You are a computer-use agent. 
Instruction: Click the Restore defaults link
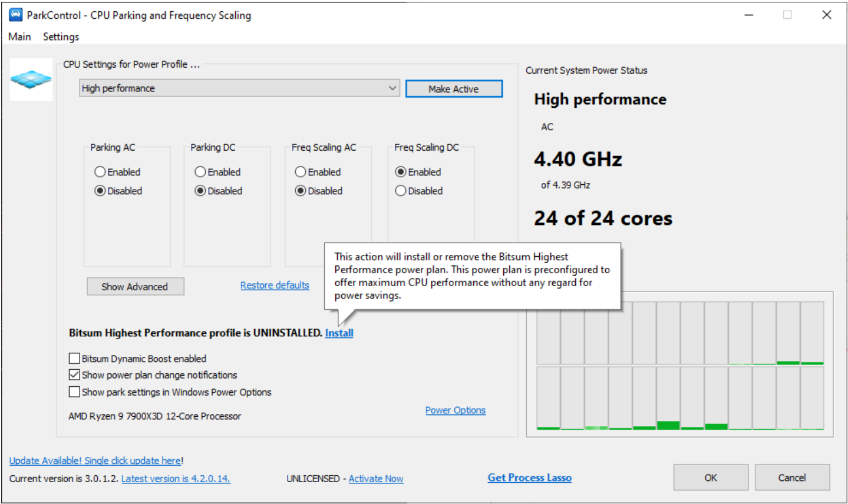tap(275, 286)
